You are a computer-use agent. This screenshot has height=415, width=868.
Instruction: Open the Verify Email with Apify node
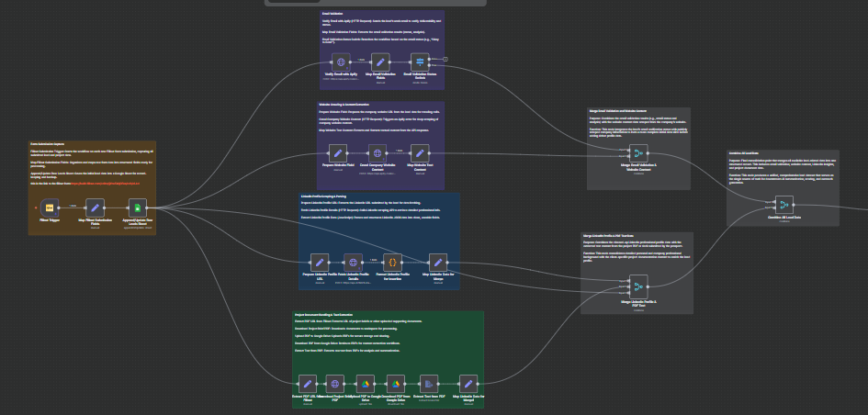tap(341, 62)
